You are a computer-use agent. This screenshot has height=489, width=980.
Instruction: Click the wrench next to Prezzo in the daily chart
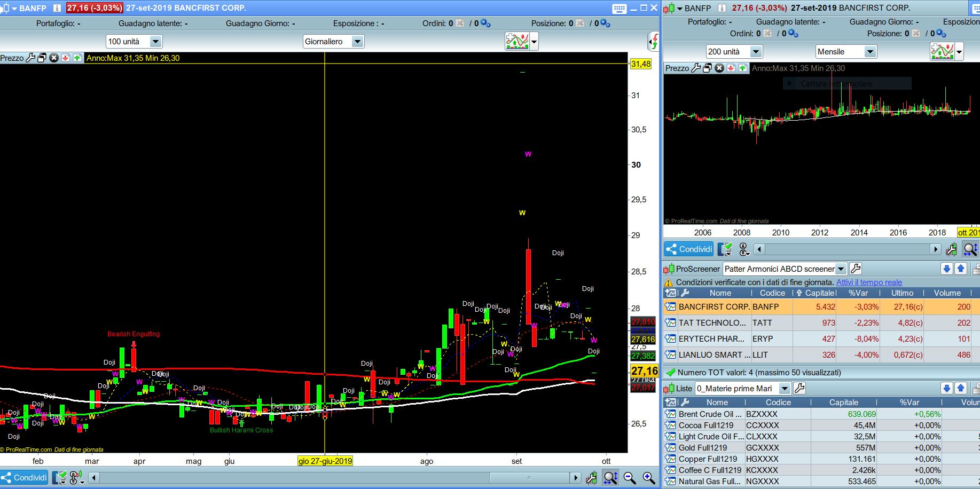pyautogui.click(x=30, y=58)
